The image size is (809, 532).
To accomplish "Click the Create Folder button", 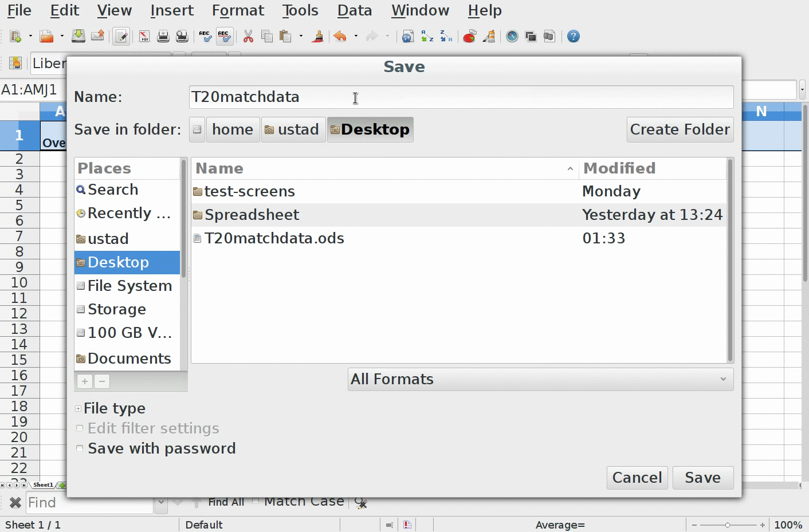I will (680, 129).
